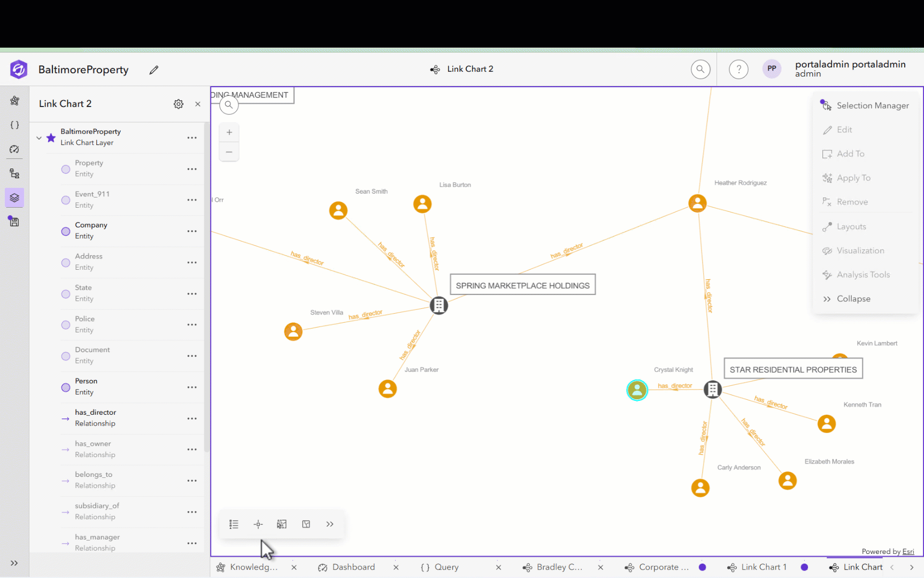Toggle visibility of Event_911 entity
924x578 pixels.
click(x=66, y=200)
